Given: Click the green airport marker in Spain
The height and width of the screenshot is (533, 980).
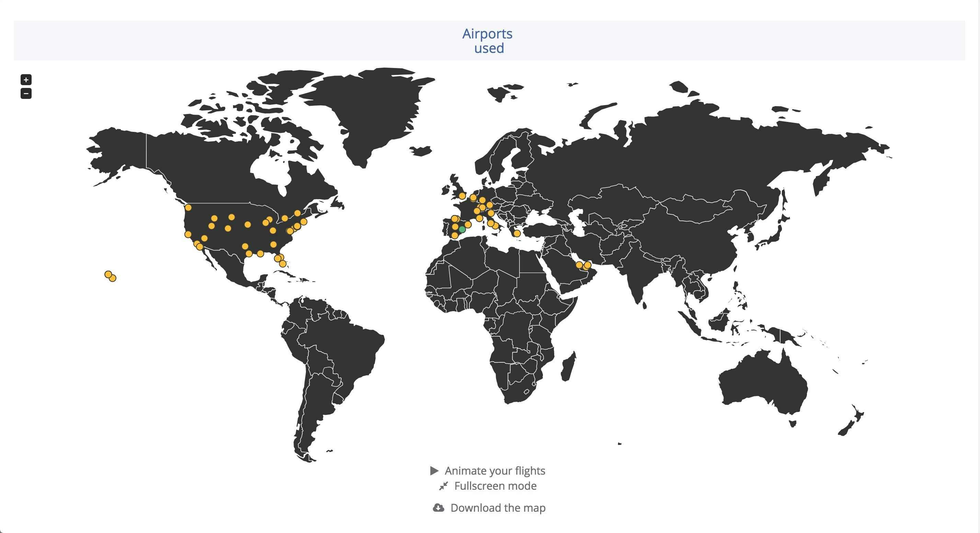Looking at the screenshot, I should coord(462,229).
